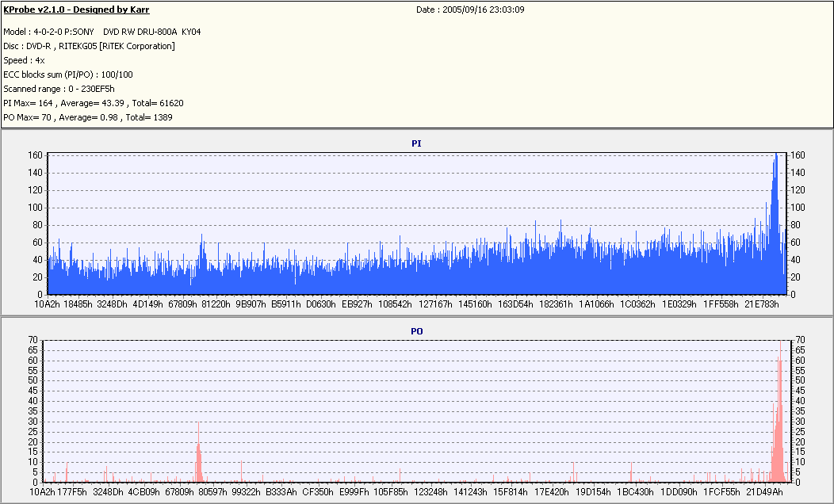Click the 17E420h axis label
834x504 pixels.
552,492
